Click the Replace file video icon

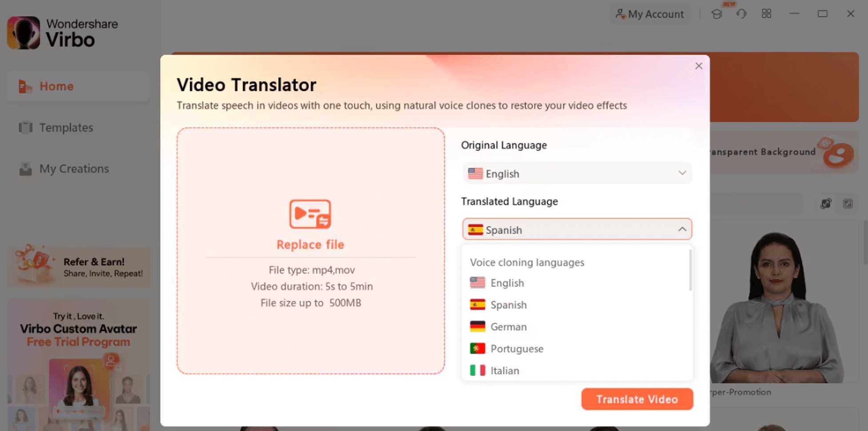tap(310, 214)
